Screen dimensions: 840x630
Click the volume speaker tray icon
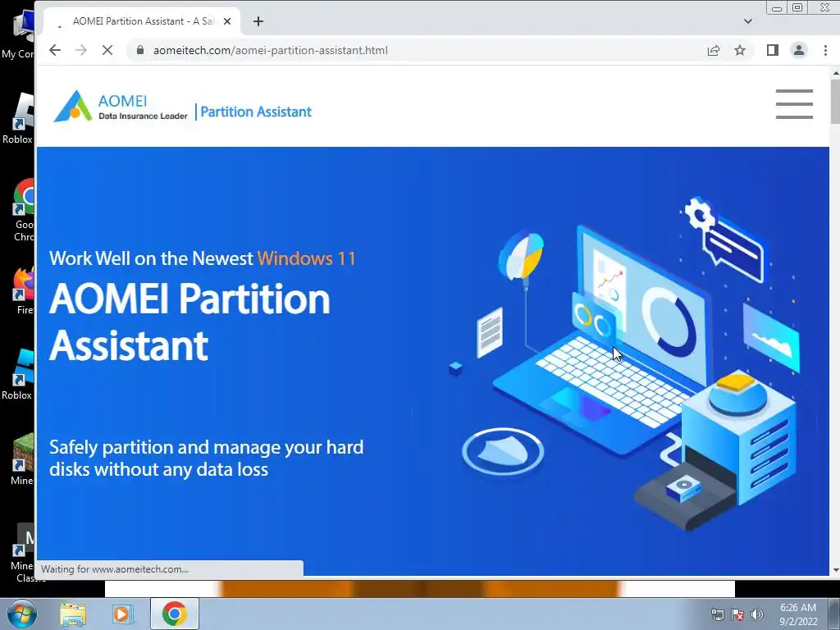tap(757, 614)
